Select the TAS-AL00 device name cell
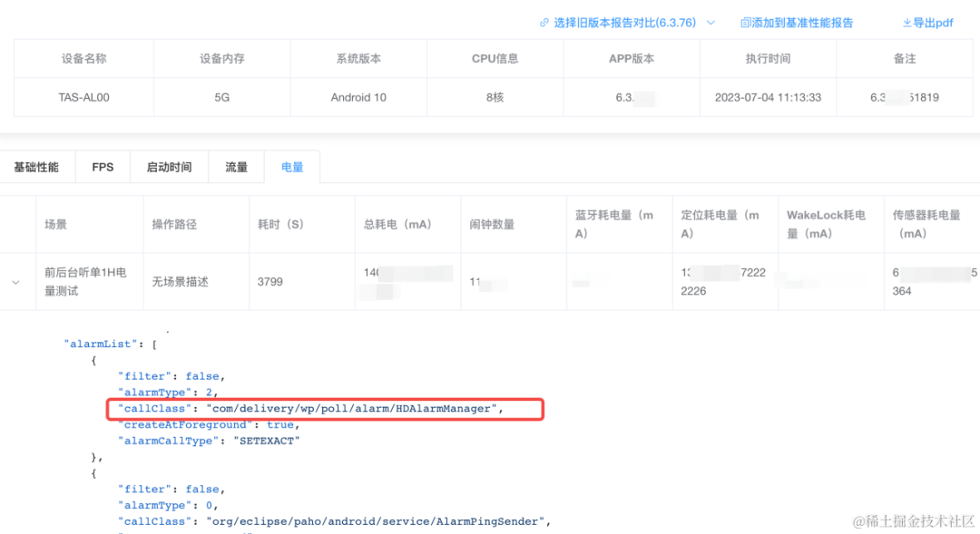980x534 pixels. pyautogui.click(x=83, y=97)
